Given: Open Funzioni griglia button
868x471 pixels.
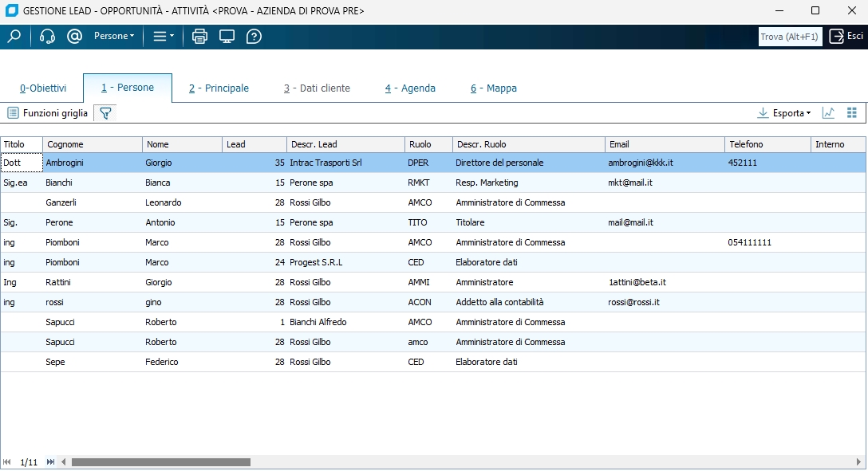Looking at the screenshot, I should point(48,113).
